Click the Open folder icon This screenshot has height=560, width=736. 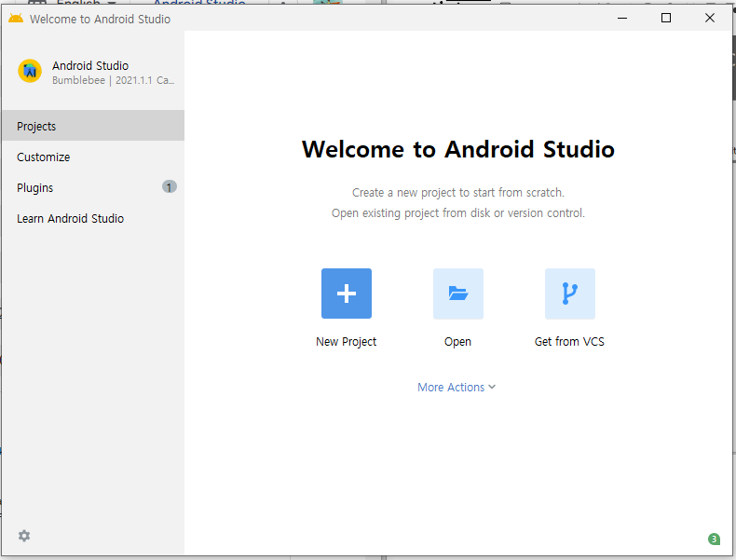coord(458,294)
